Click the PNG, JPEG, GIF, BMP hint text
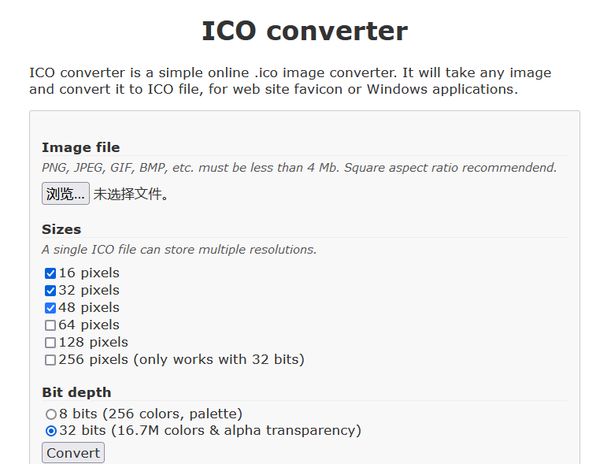600x464 pixels. coord(299,168)
